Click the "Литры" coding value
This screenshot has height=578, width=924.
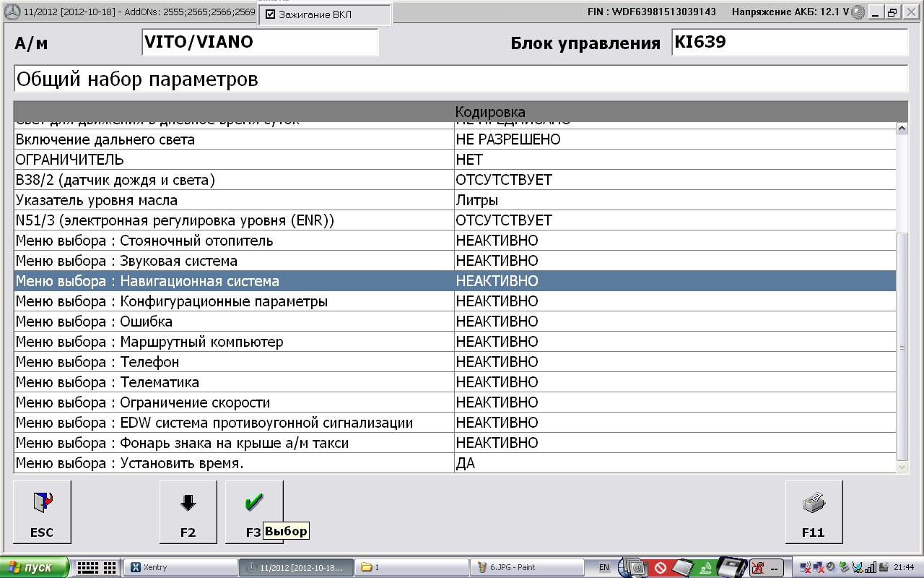pyautogui.click(x=477, y=200)
